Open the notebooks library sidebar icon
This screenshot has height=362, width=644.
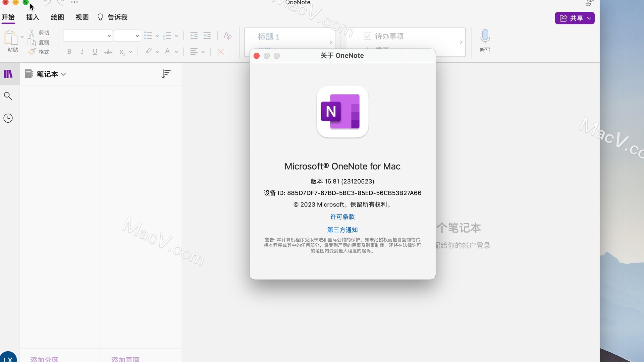pyautogui.click(x=8, y=74)
